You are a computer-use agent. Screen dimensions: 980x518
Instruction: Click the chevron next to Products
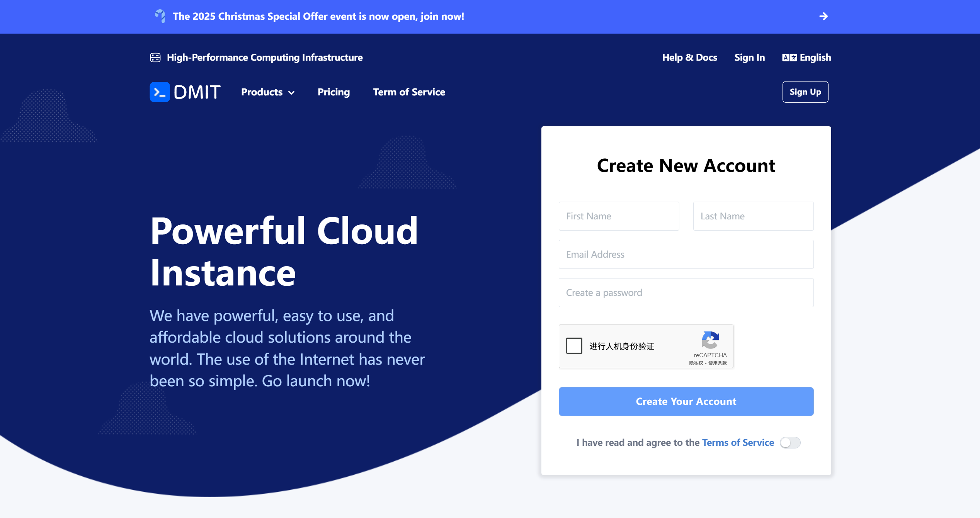(x=291, y=93)
